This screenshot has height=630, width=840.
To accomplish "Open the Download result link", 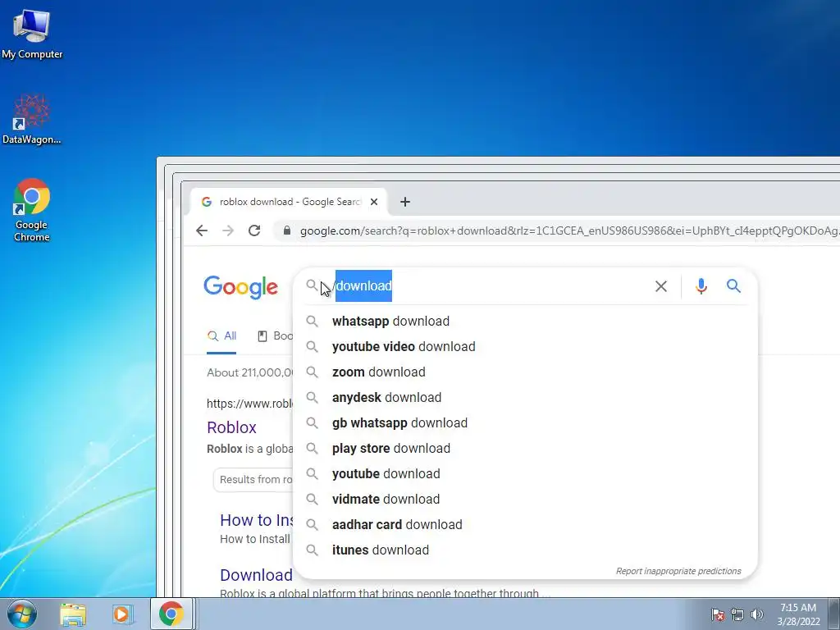I will pos(256,575).
